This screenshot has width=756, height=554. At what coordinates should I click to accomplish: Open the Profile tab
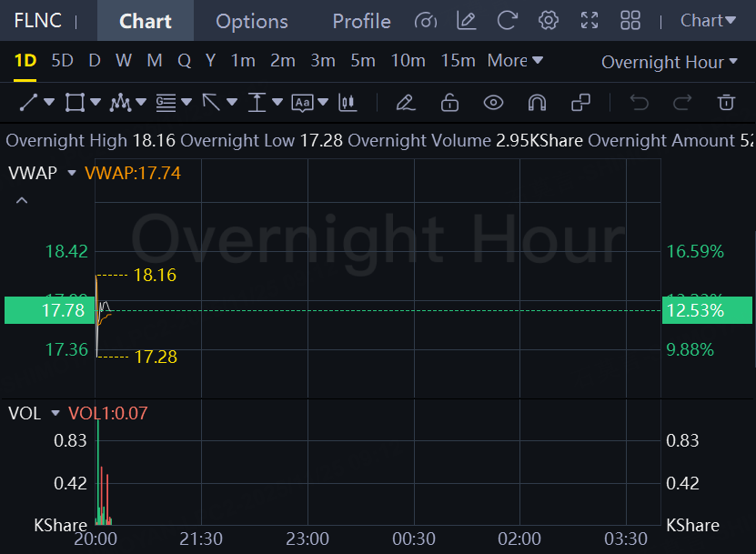(x=361, y=21)
